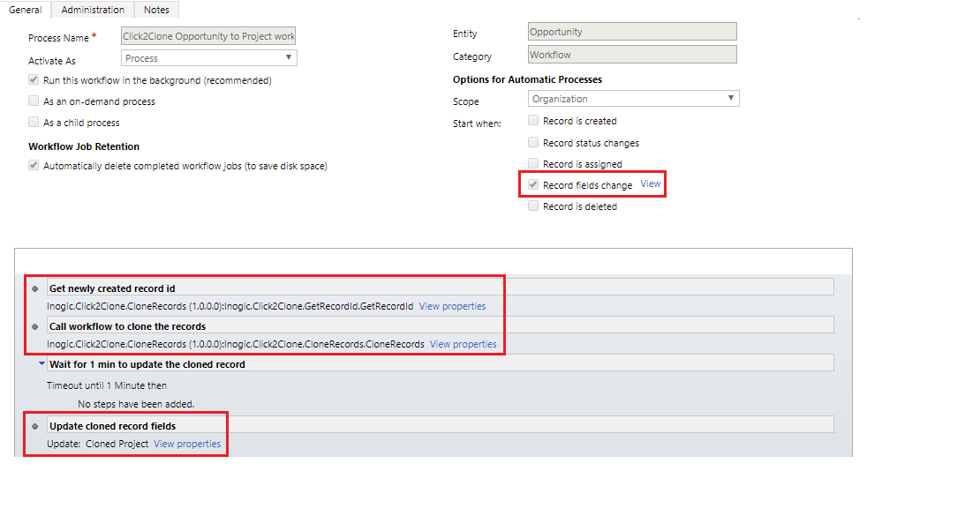This screenshot has width=980, height=516.
Task: Collapse the Wait for 1 min step arrow
Action: pos(41,363)
